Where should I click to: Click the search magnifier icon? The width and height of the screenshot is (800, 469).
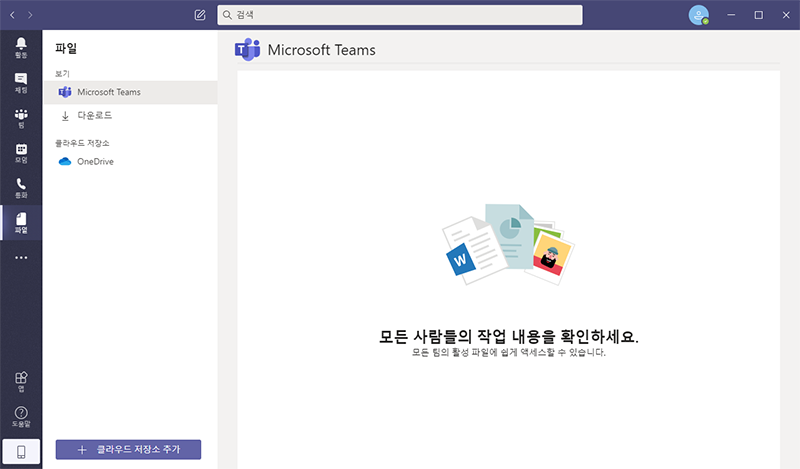[228, 15]
